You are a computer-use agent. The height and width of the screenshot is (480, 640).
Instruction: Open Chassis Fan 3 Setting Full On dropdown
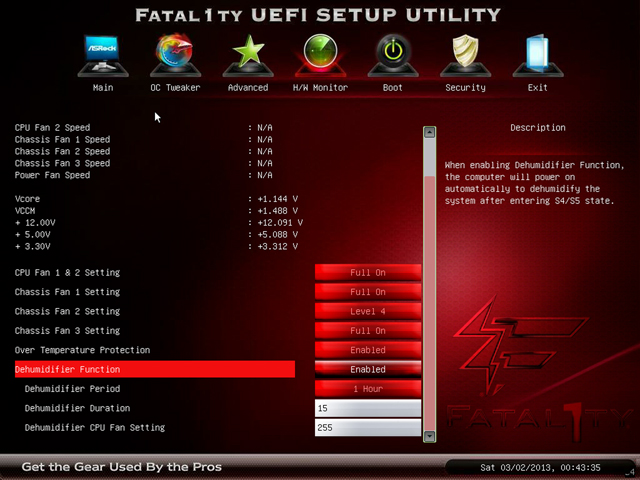pos(368,331)
